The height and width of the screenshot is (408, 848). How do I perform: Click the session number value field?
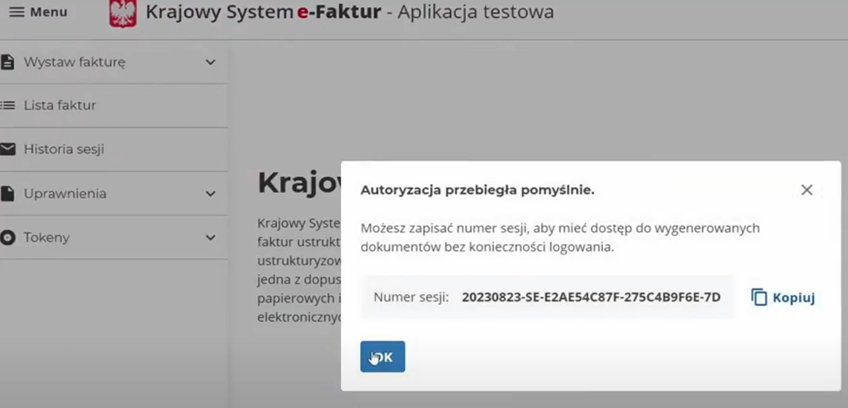pyautogui.click(x=590, y=297)
